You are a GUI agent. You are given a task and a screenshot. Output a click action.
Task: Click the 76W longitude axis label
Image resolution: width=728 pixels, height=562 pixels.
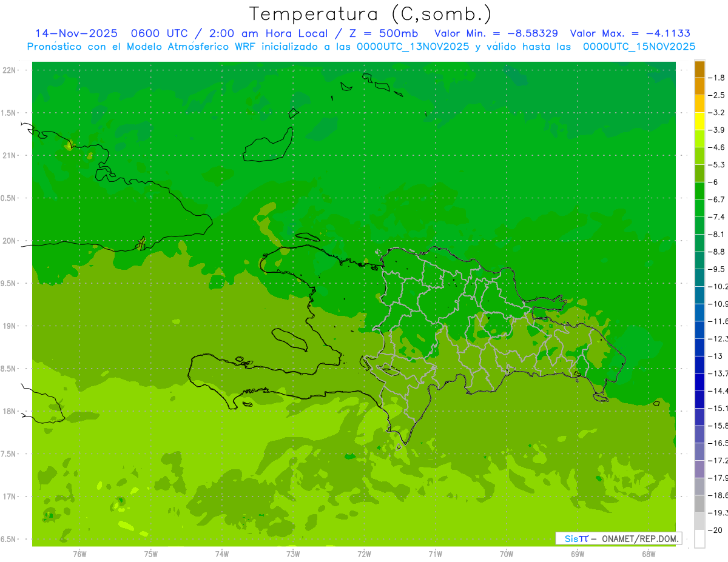79,554
